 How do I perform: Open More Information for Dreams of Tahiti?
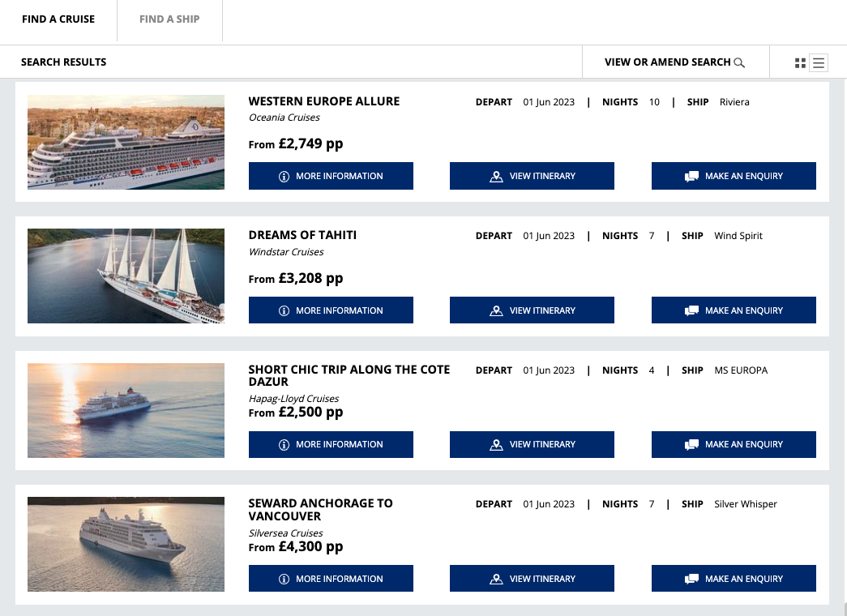(x=331, y=310)
